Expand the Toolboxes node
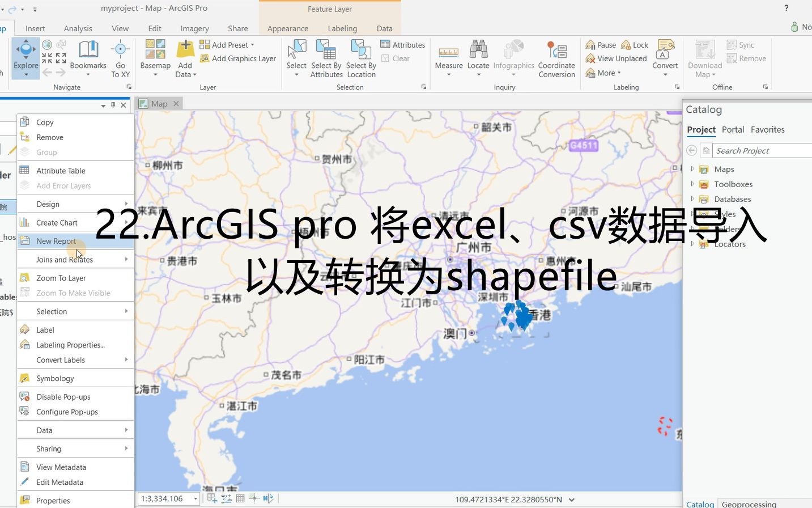This screenshot has width=812, height=508. pos(692,184)
